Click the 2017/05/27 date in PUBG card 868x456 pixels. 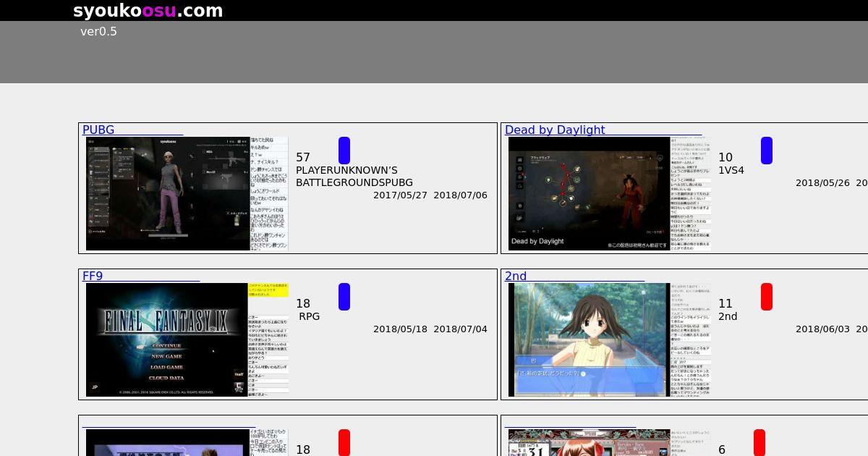400,195
